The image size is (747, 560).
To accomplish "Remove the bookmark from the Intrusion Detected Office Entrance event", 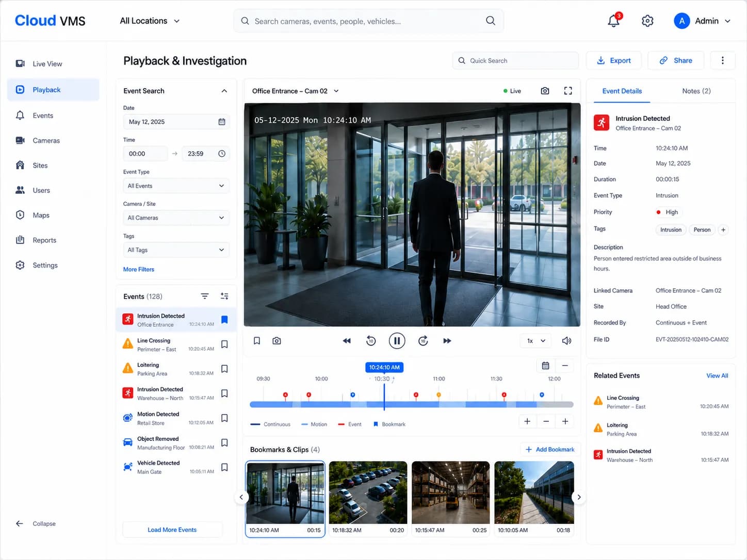I will pos(224,320).
